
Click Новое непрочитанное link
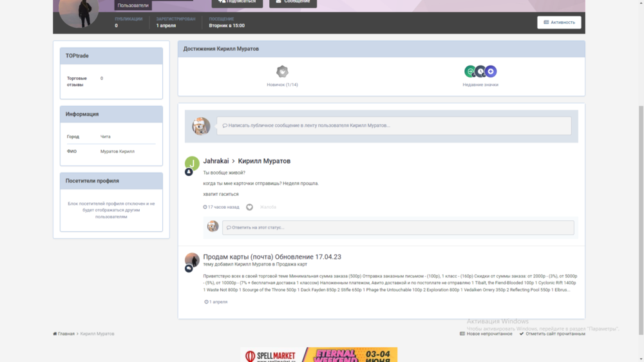486,334
